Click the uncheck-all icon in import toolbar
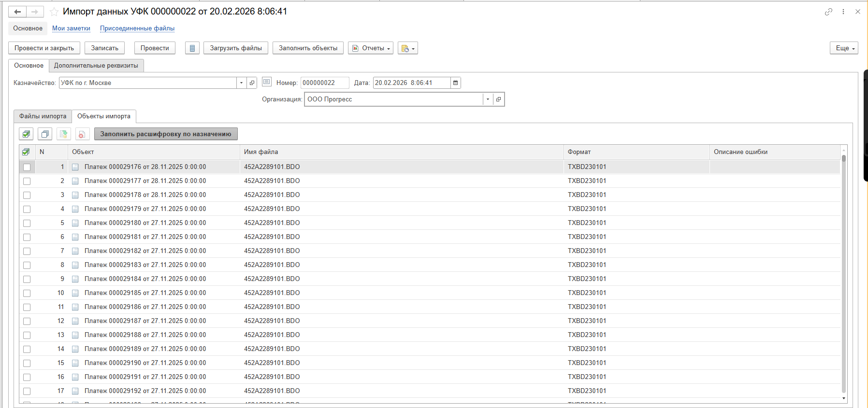 pos(45,134)
